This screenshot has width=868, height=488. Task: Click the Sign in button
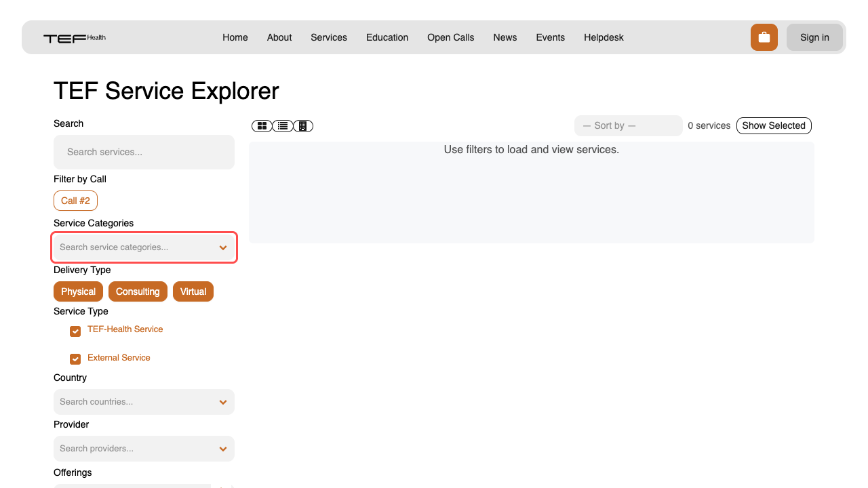click(x=814, y=37)
